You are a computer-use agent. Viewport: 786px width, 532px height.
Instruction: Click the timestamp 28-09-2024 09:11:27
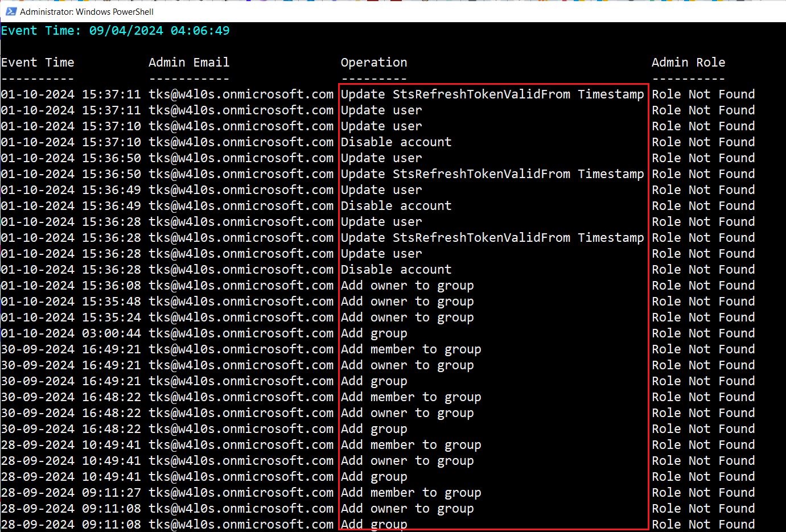(71, 493)
